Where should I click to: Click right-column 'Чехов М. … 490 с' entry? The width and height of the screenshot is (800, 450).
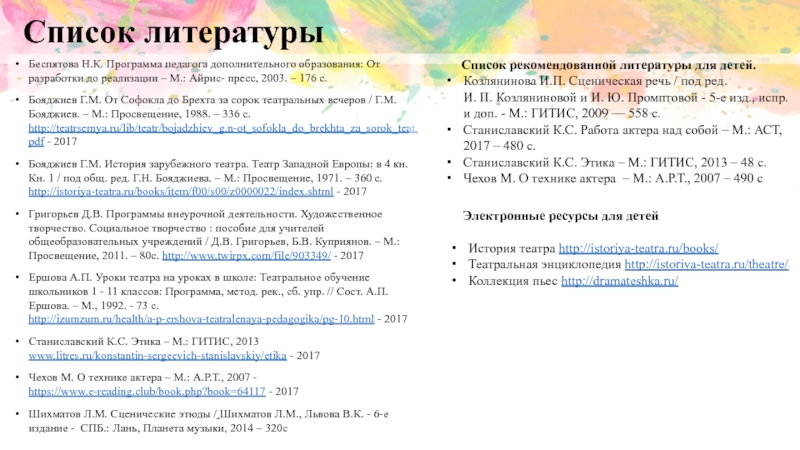(613, 178)
